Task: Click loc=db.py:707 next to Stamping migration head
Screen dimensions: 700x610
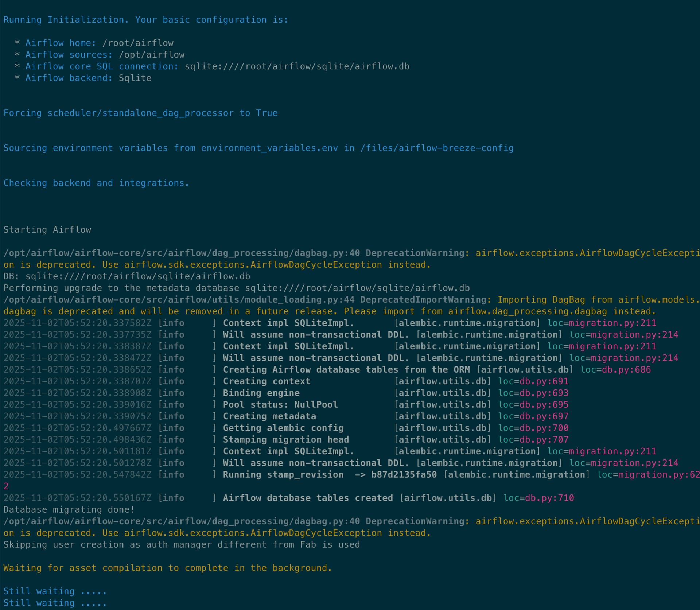Action: [x=533, y=440]
